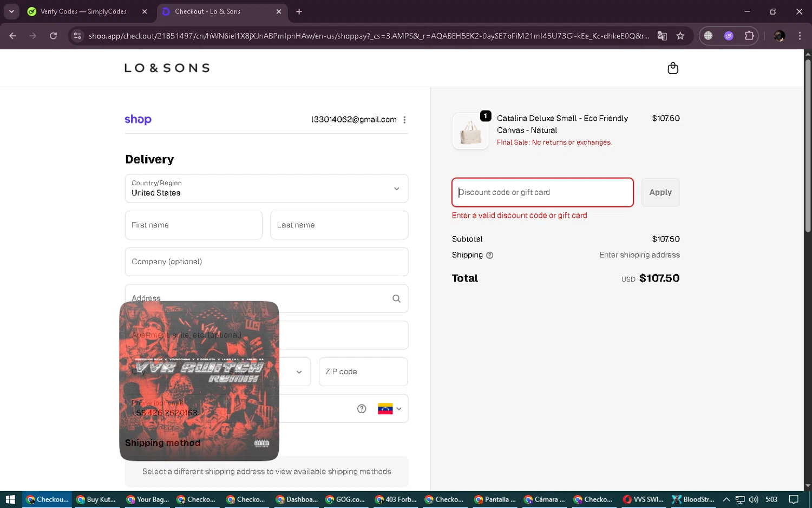Screen dimensions: 812x508
Task: View site information icon in address bar
Action: point(77,36)
